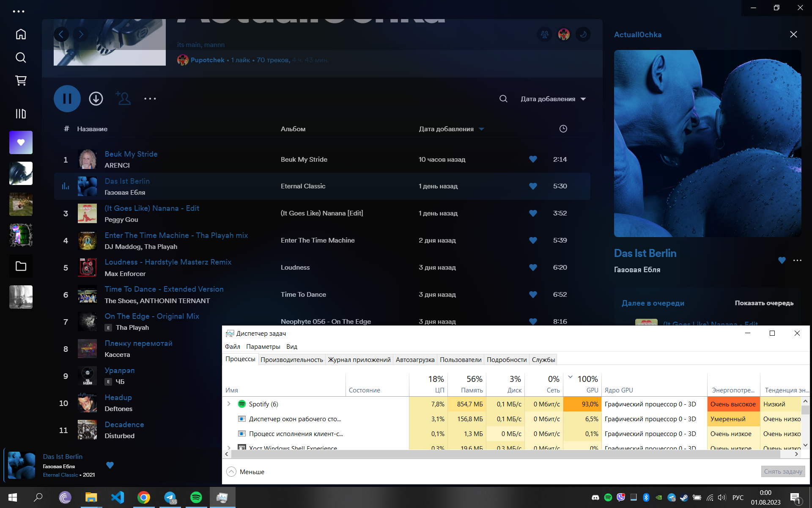Unlike the track Beuk My Stride
This screenshot has width=812, height=508.
(x=532, y=160)
